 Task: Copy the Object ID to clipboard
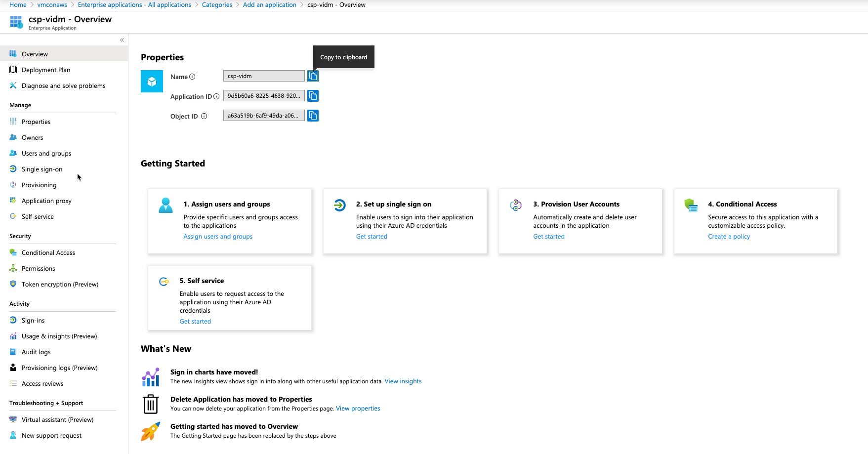pos(313,116)
